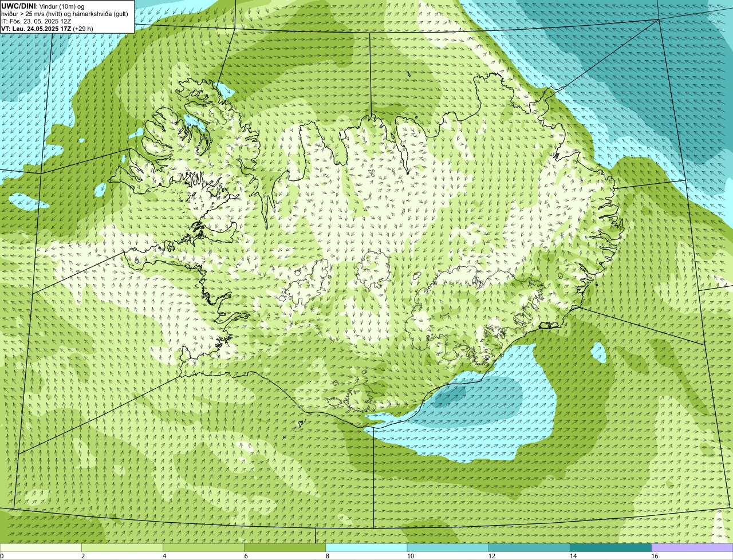Click the legend scale label '12'
Screen dimensions: 733x560
491,556
